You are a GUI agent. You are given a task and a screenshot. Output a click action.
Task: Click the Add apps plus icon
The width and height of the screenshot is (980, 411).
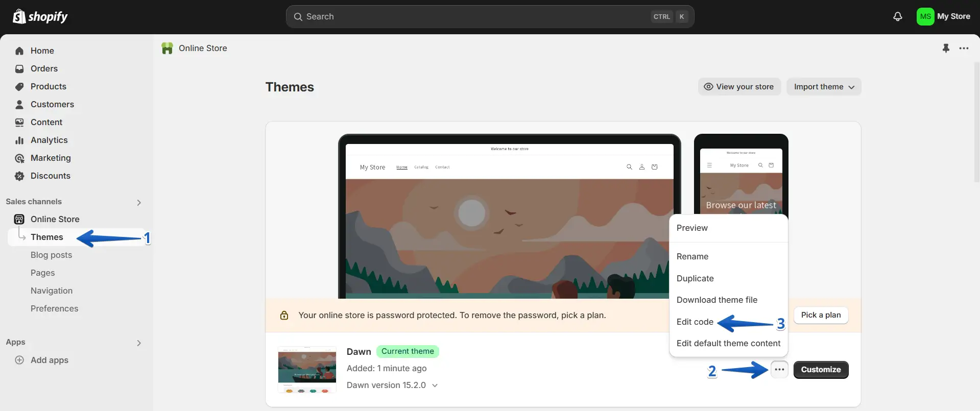click(19, 360)
